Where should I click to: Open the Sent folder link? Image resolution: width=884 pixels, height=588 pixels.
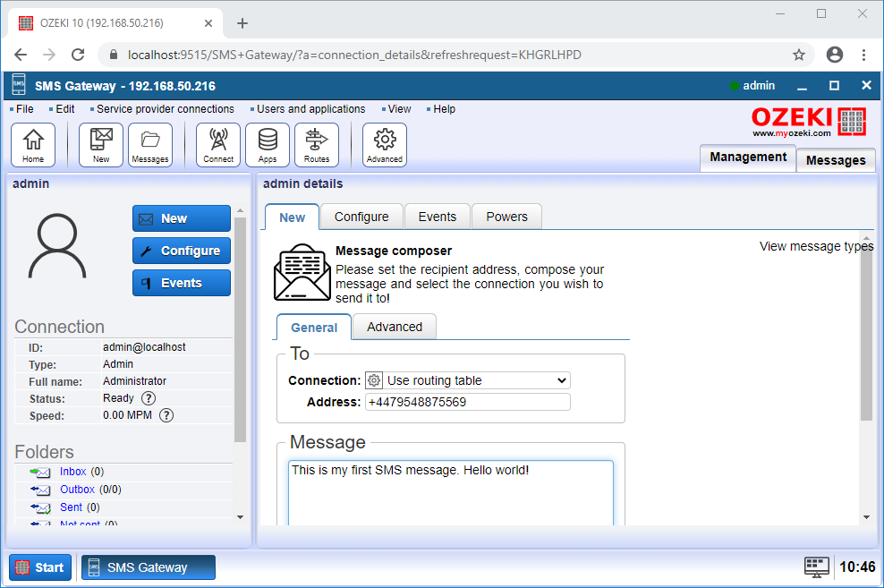click(71, 507)
